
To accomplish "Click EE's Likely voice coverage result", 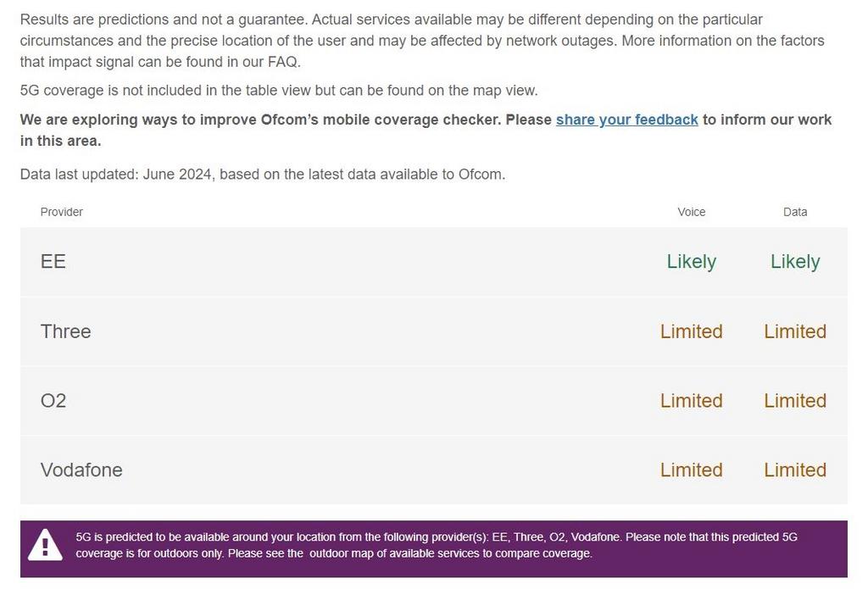I will 692,261.
